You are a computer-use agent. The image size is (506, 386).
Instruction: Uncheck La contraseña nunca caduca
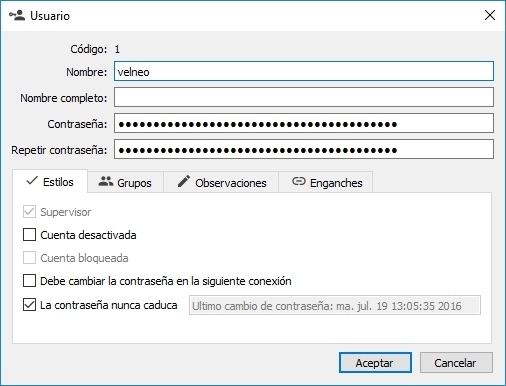[x=29, y=305]
